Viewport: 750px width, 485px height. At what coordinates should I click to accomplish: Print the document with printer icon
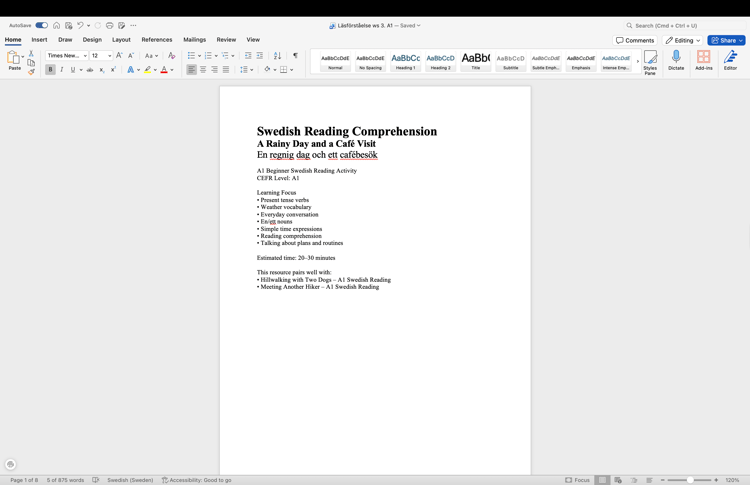(110, 25)
